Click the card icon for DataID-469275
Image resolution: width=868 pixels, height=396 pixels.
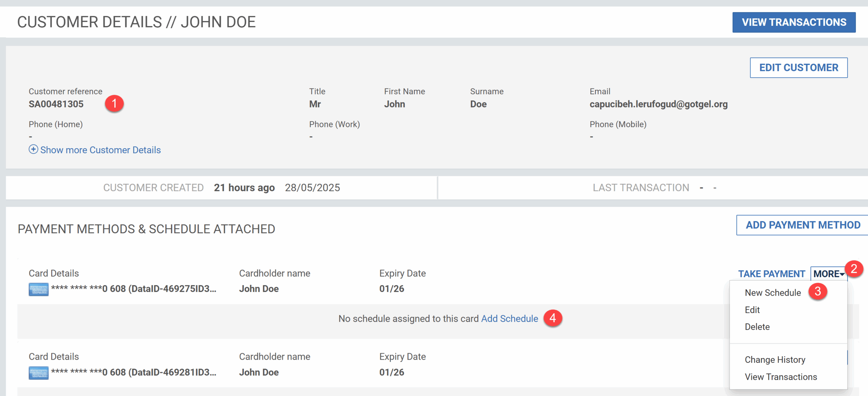(39, 289)
